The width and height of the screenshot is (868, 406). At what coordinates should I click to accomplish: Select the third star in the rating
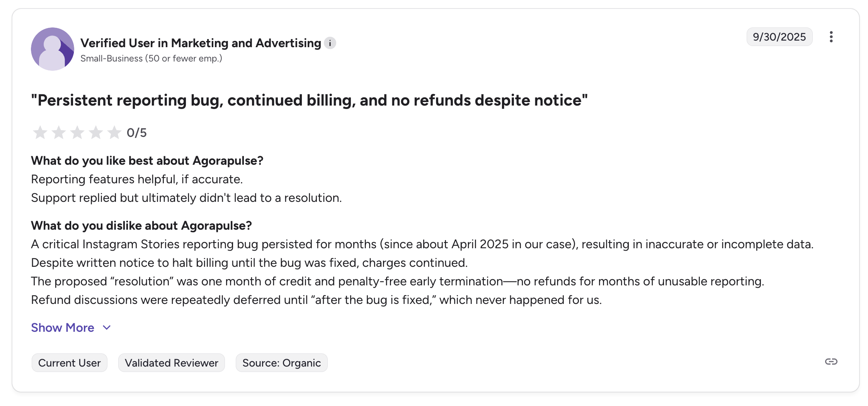point(77,132)
